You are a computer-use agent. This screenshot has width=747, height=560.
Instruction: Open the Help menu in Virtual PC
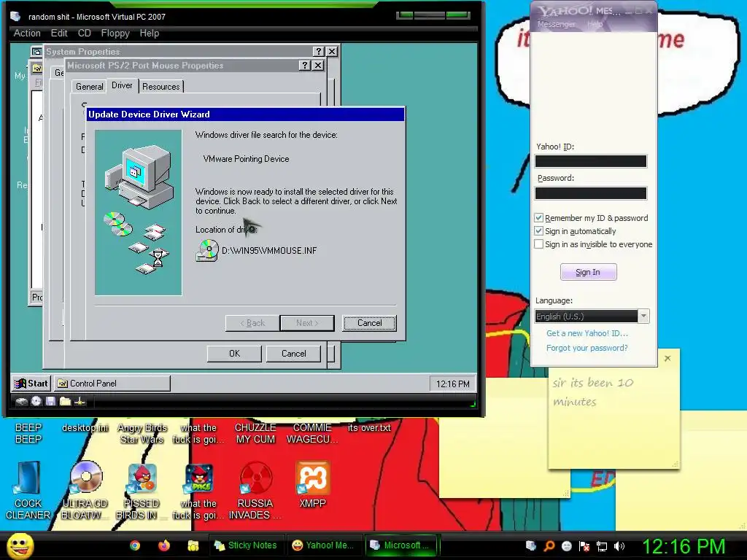point(149,34)
